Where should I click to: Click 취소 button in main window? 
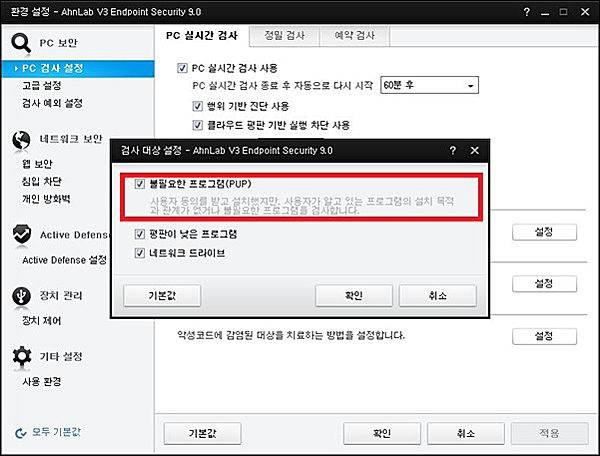466,433
